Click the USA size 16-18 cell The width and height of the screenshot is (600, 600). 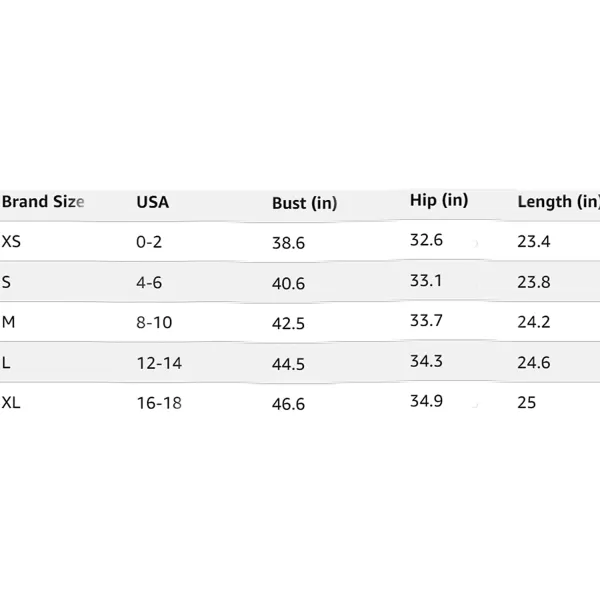(x=159, y=403)
